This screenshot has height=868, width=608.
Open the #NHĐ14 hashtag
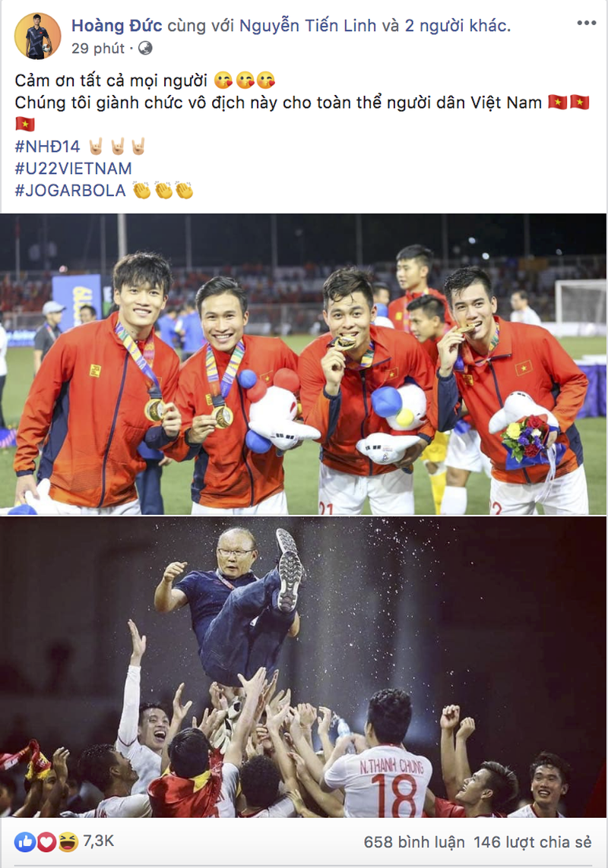(47, 147)
